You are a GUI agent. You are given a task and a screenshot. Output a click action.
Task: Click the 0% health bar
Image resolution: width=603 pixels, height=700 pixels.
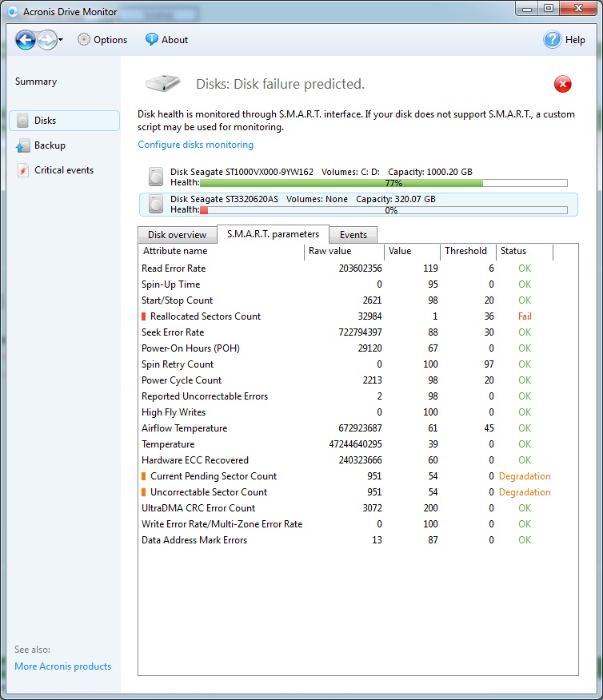[x=384, y=210]
